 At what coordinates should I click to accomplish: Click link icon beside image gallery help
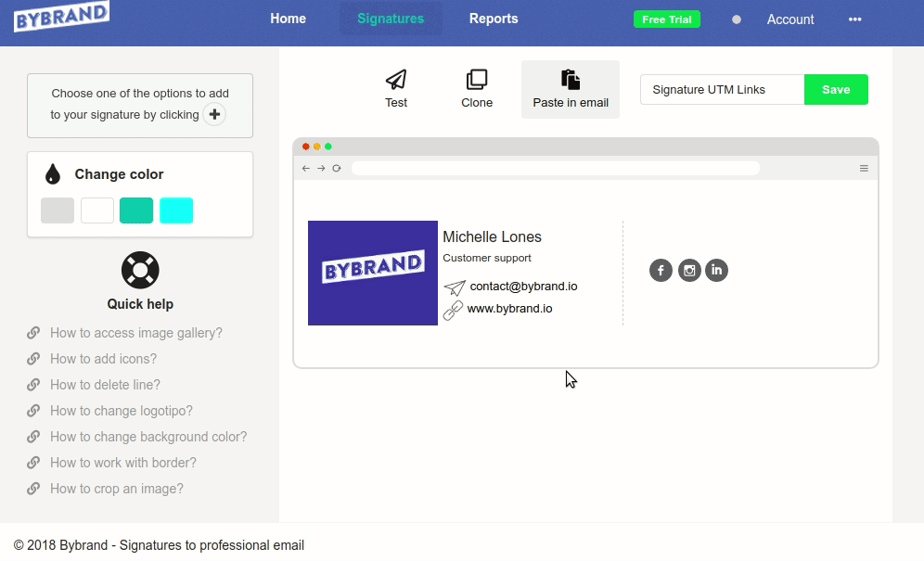33,333
